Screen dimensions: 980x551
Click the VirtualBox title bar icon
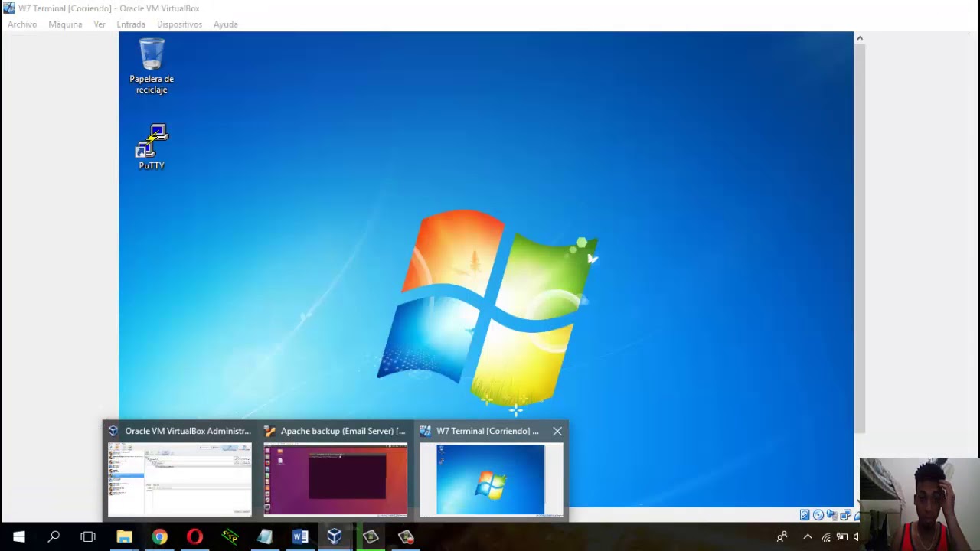[x=9, y=8]
